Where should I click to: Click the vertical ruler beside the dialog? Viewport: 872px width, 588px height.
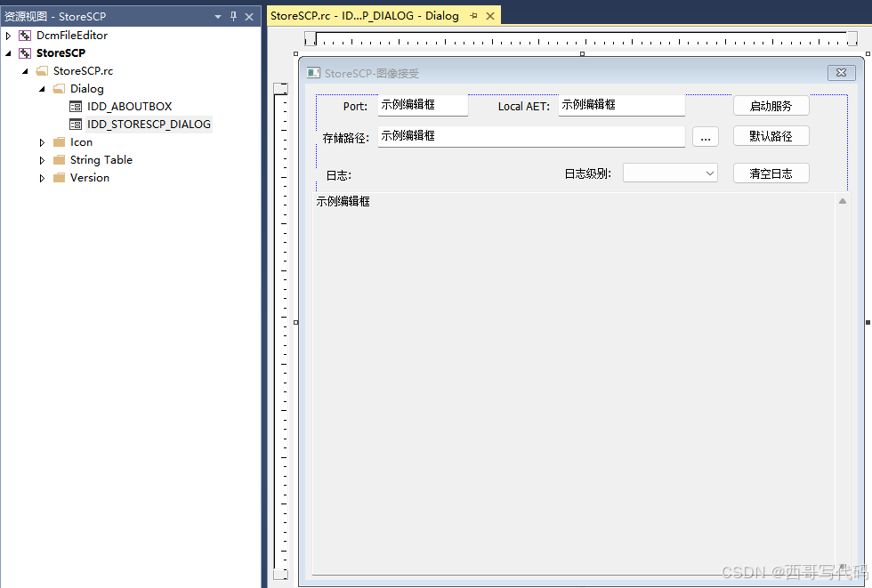281,331
